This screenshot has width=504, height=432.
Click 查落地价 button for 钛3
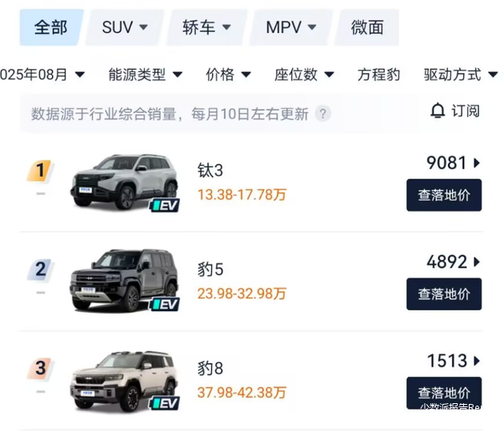pos(444,194)
